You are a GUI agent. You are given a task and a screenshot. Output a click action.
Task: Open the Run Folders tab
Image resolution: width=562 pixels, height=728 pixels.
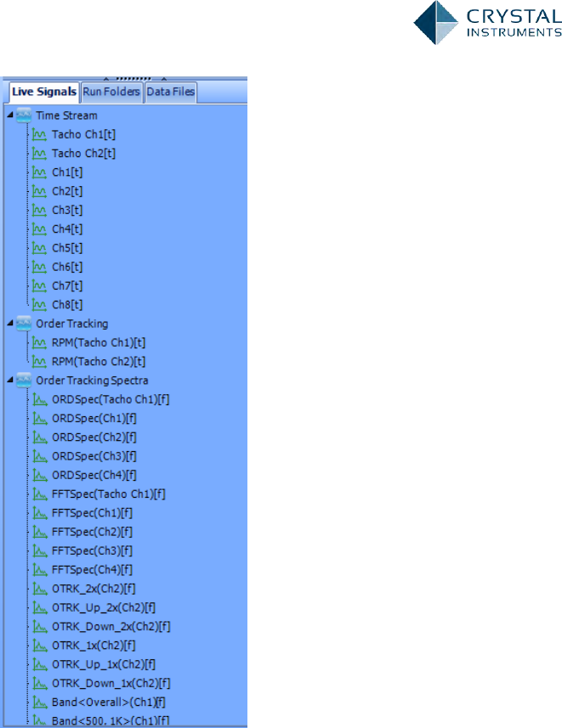pos(111,92)
